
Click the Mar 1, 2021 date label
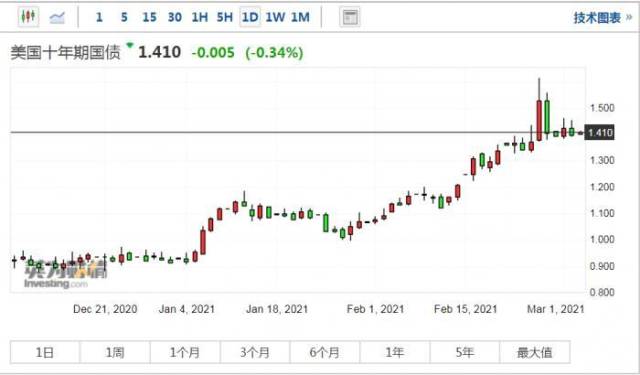pos(556,309)
